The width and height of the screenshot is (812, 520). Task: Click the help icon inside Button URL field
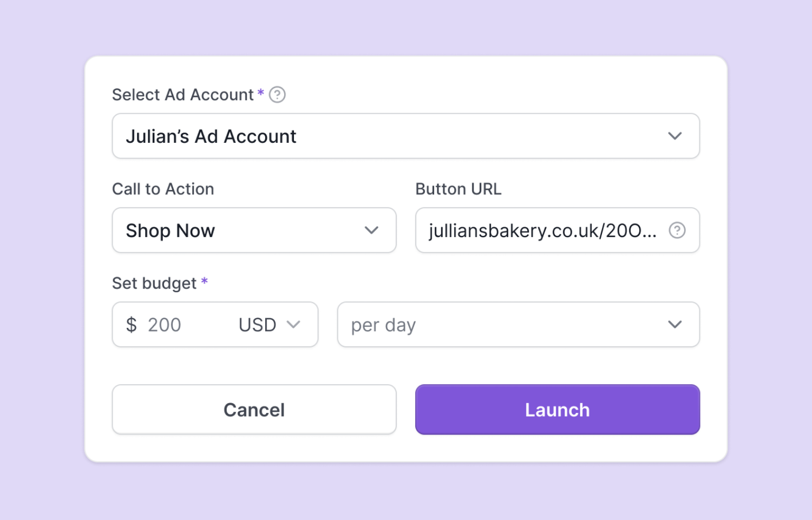[677, 231]
